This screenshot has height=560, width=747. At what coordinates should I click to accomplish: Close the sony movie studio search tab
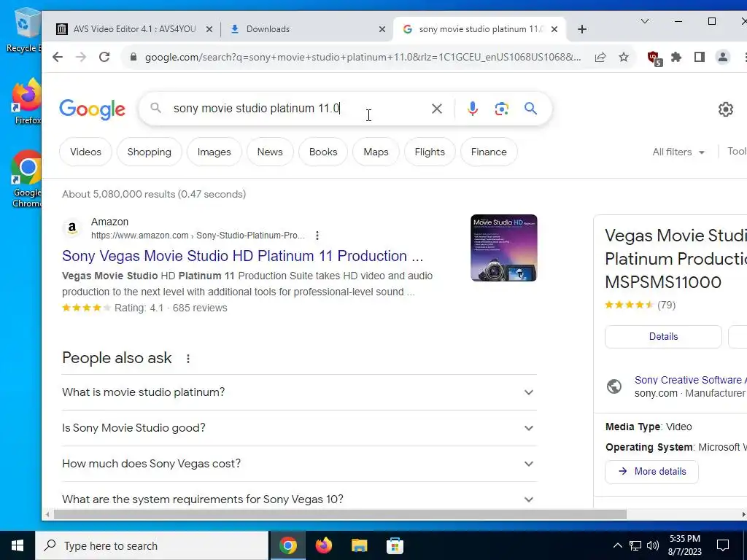click(x=554, y=29)
